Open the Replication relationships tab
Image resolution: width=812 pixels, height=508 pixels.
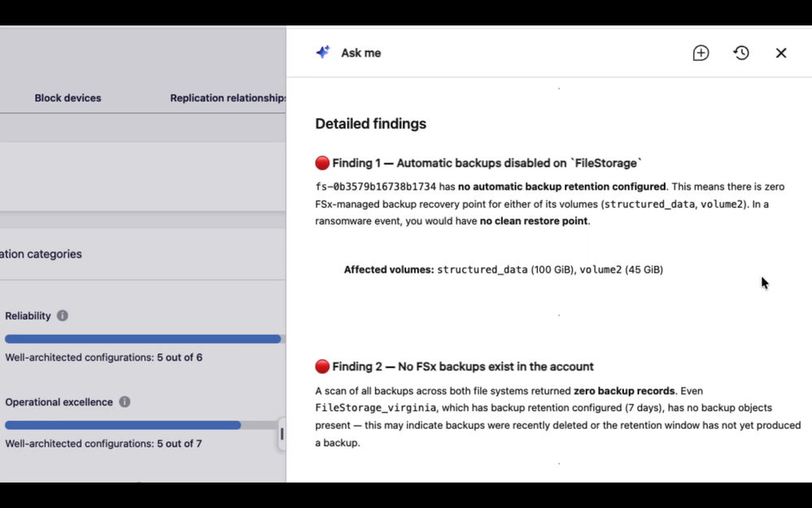228,98
